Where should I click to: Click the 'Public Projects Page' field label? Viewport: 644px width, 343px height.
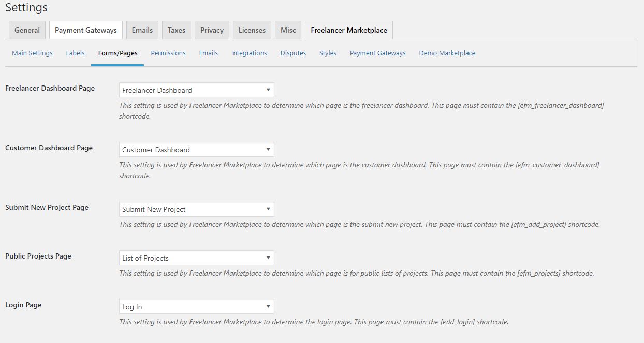click(38, 256)
